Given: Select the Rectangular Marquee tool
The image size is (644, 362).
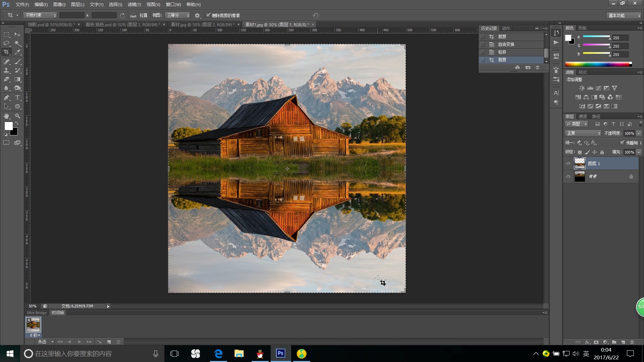Looking at the screenshot, I should 6,34.
